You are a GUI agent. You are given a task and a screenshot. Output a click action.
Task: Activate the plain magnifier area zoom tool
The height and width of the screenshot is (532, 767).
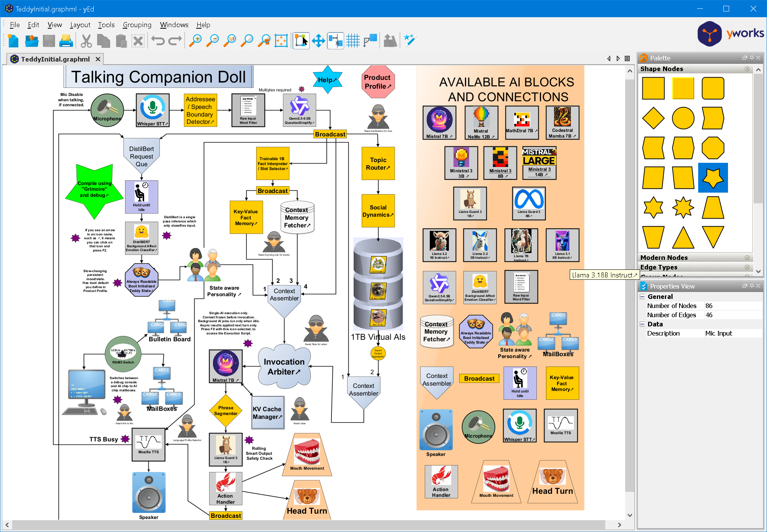pyautogui.click(x=247, y=41)
